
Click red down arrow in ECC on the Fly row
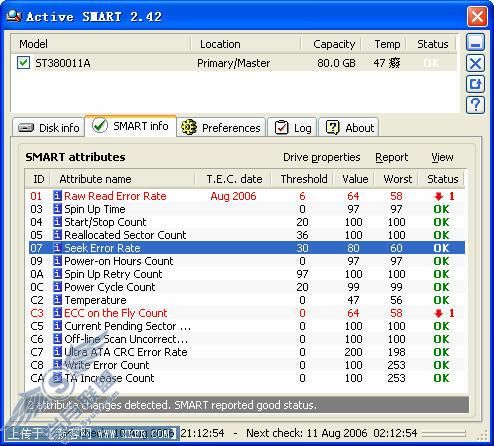pos(439,313)
